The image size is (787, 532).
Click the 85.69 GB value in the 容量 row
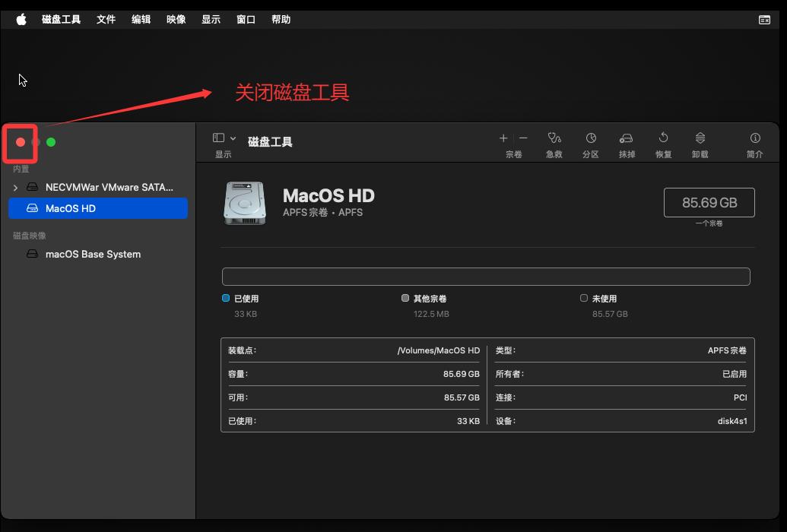tap(462, 375)
